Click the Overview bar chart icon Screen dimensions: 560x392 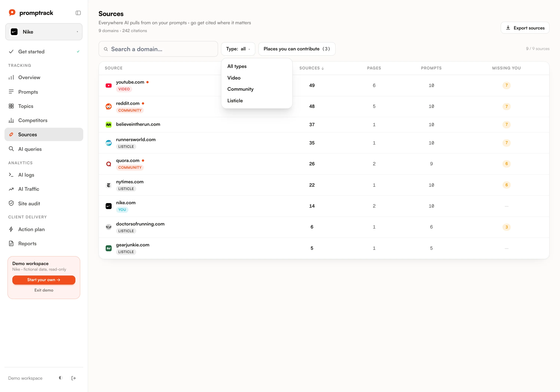pyautogui.click(x=11, y=77)
